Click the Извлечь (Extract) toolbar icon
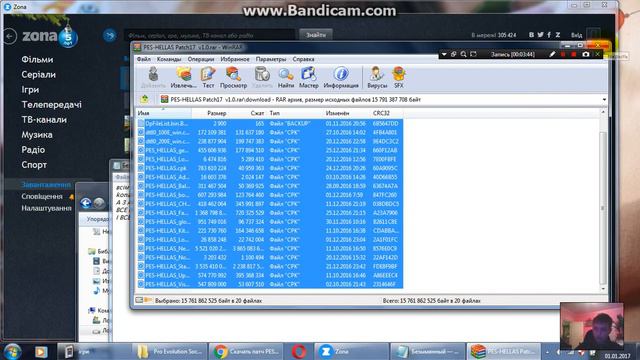640x360 pixels. (183, 78)
